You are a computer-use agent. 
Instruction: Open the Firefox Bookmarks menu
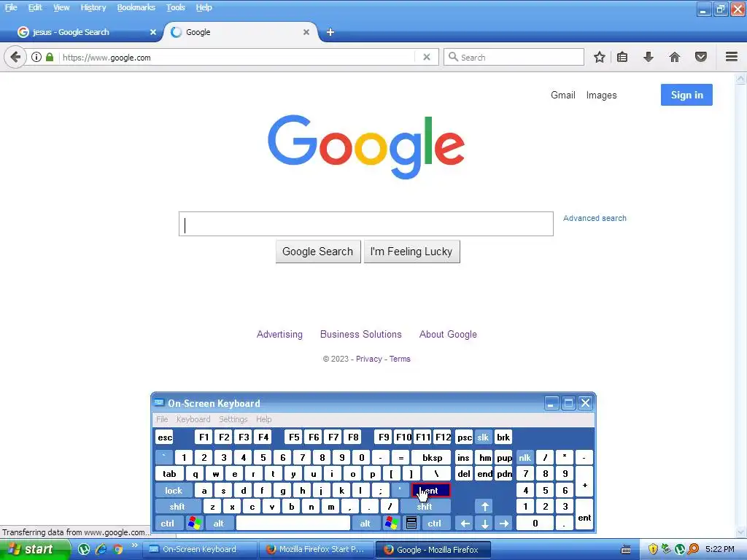(136, 7)
